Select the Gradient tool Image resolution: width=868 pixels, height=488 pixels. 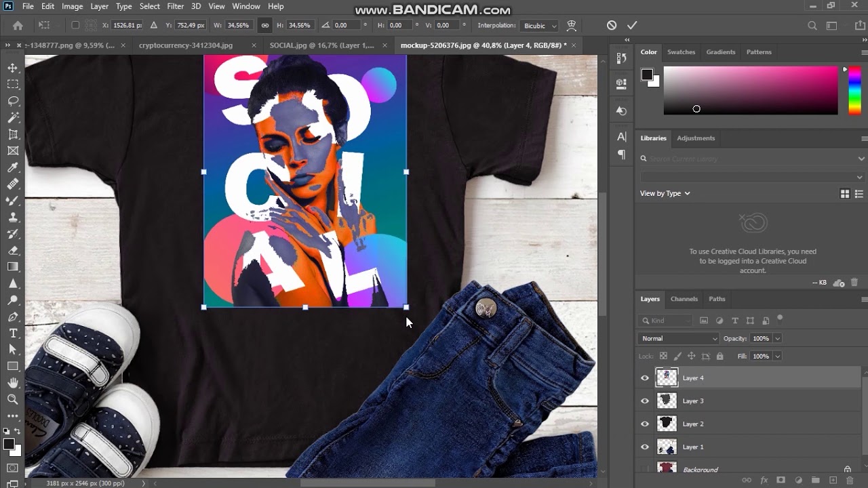point(13,267)
